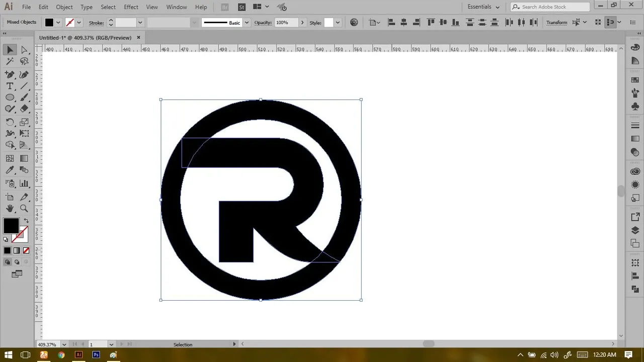The image size is (644, 362).
Task: Click Vertical Align Bottom icon
Action: tap(456, 22)
